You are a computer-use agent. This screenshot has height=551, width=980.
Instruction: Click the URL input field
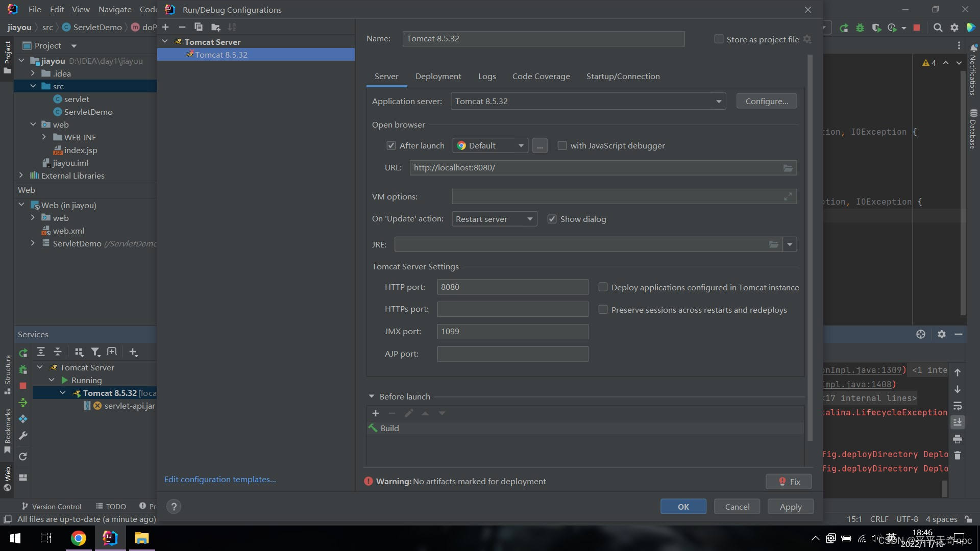click(x=603, y=168)
